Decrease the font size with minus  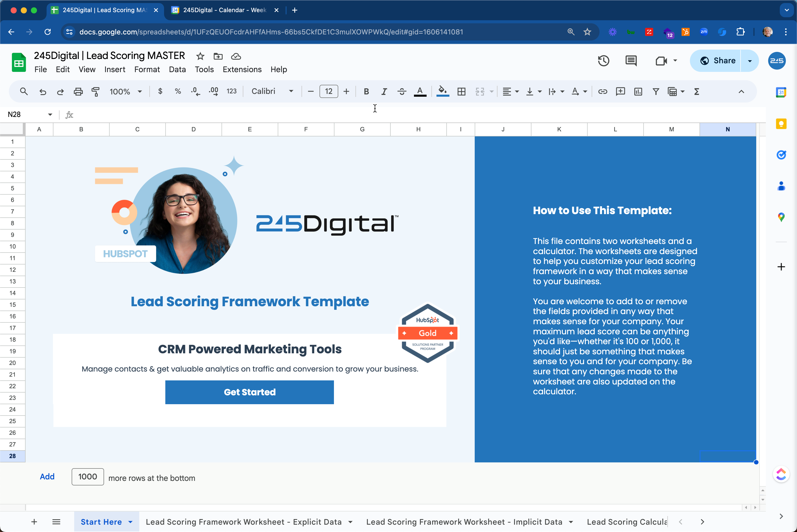[x=310, y=92]
